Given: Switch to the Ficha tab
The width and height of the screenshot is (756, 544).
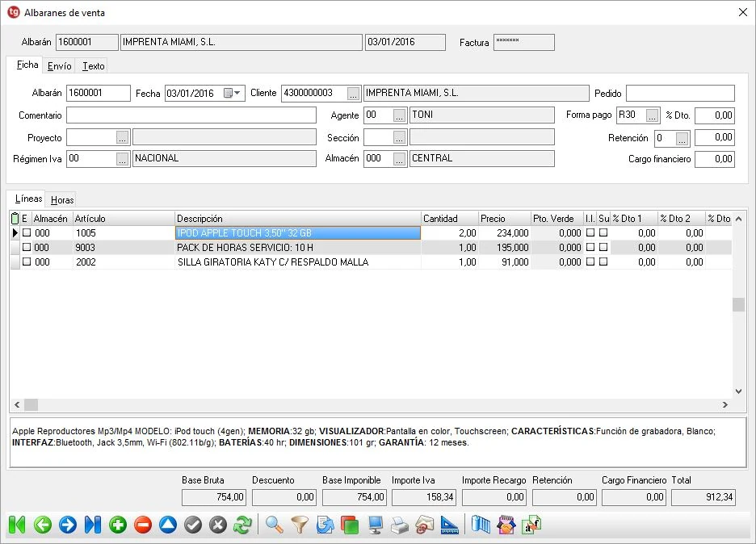Looking at the screenshot, I should 27,65.
